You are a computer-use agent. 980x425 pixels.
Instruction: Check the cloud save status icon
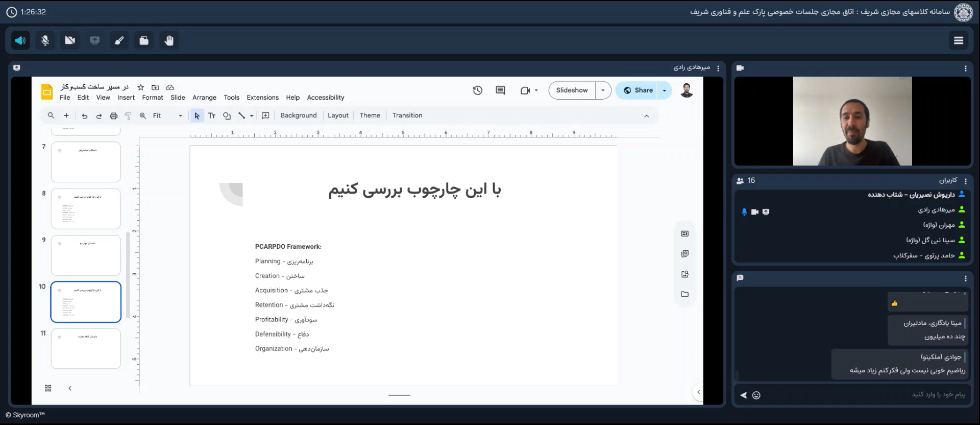point(170,87)
